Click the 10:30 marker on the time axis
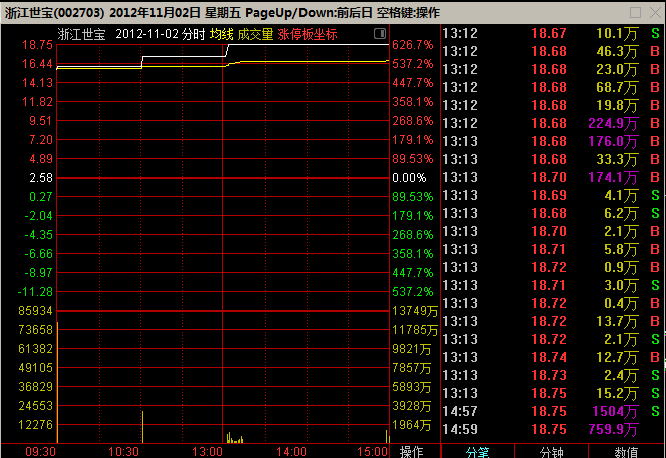Image resolution: width=666 pixels, height=458 pixels. [x=123, y=451]
